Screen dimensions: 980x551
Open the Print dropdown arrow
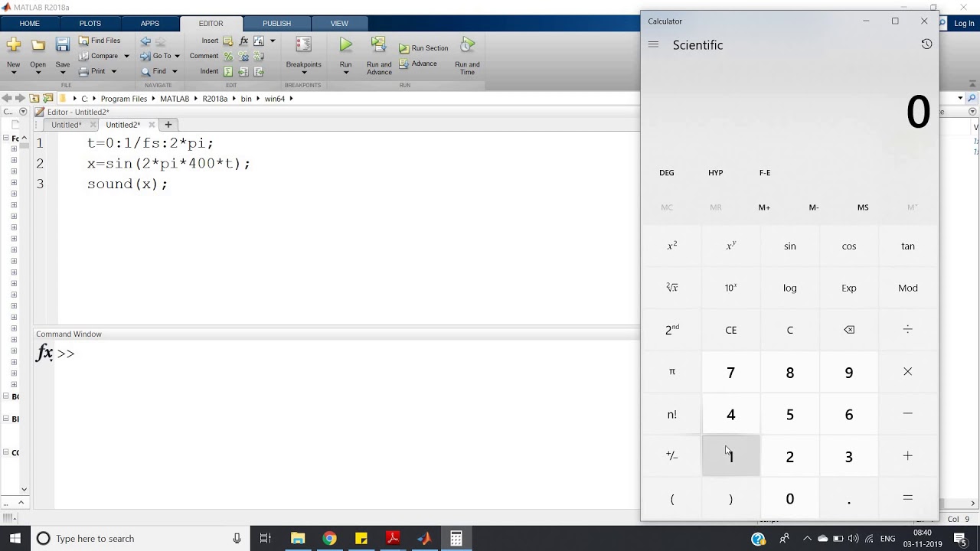click(x=114, y=71)
